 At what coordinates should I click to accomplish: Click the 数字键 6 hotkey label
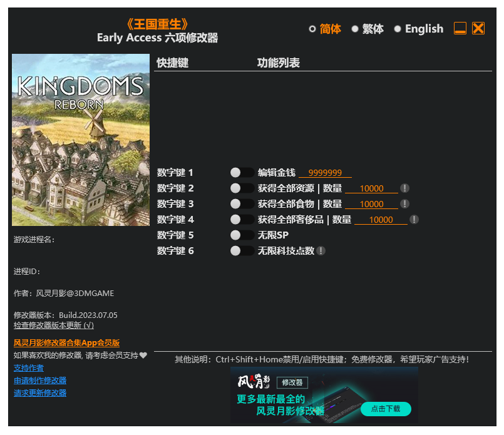click(x=175, y=251)
